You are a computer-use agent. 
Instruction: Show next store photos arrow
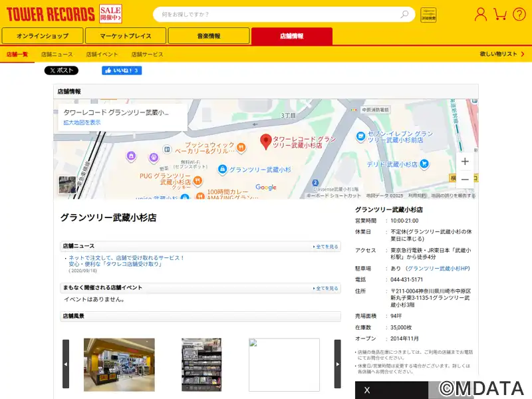click(338, 364)
